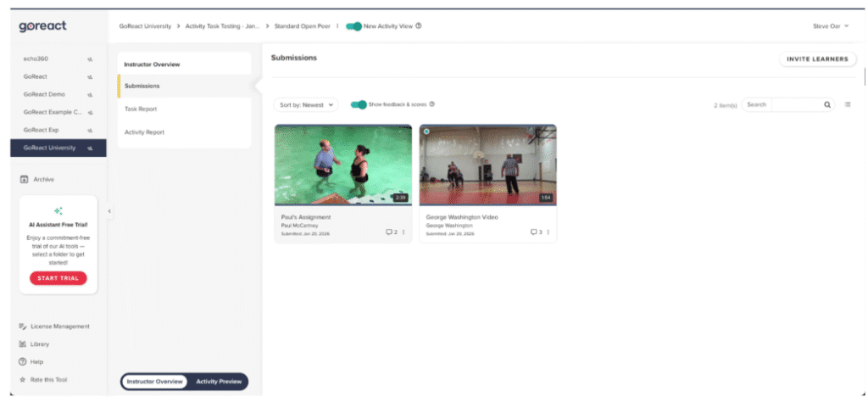Image resolution: width=868 pixels, height=397 pixels.
Task: Open George Washington Video thumbnail
Action: click(488, 165)
